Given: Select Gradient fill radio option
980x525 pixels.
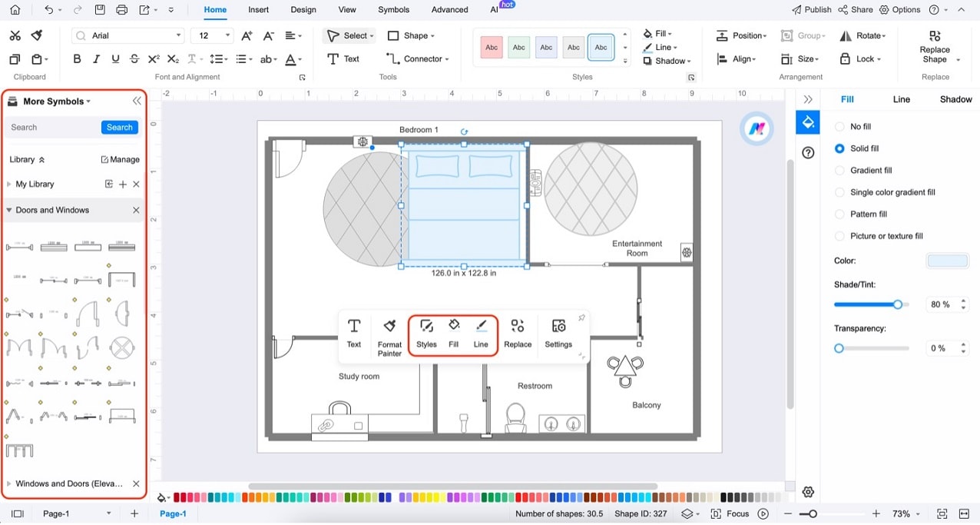Looking at the screenshot, I should [x=839, y=170].
